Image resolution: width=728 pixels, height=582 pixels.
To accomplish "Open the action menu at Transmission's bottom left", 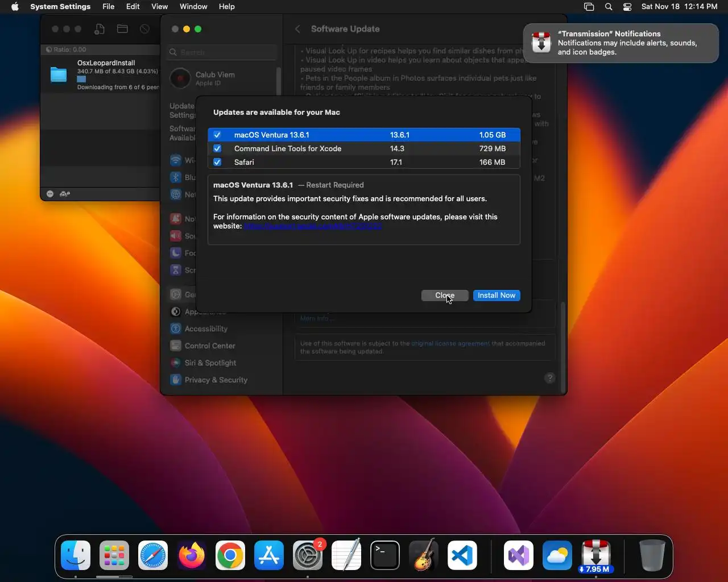I will (50, 194).
